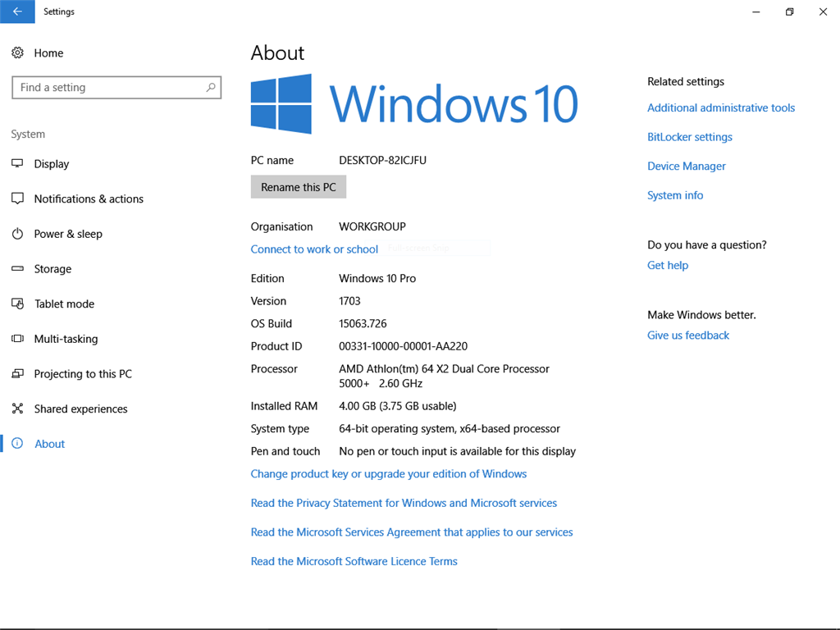Click Product ID 00331-10000-00001-AA220

(403, 346)
